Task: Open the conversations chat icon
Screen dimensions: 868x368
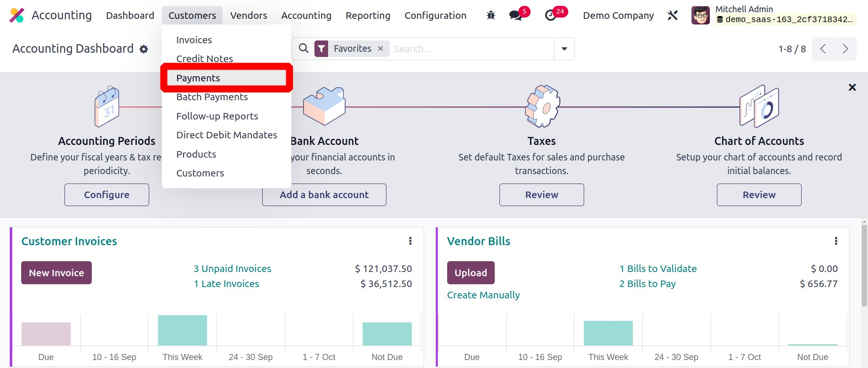Action: [516, 16]
